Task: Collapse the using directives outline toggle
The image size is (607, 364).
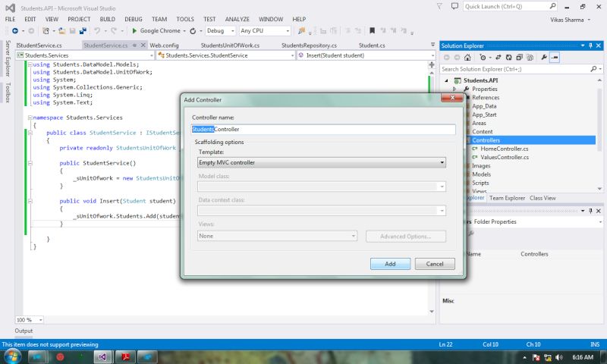Action: [x=30, y=64]
